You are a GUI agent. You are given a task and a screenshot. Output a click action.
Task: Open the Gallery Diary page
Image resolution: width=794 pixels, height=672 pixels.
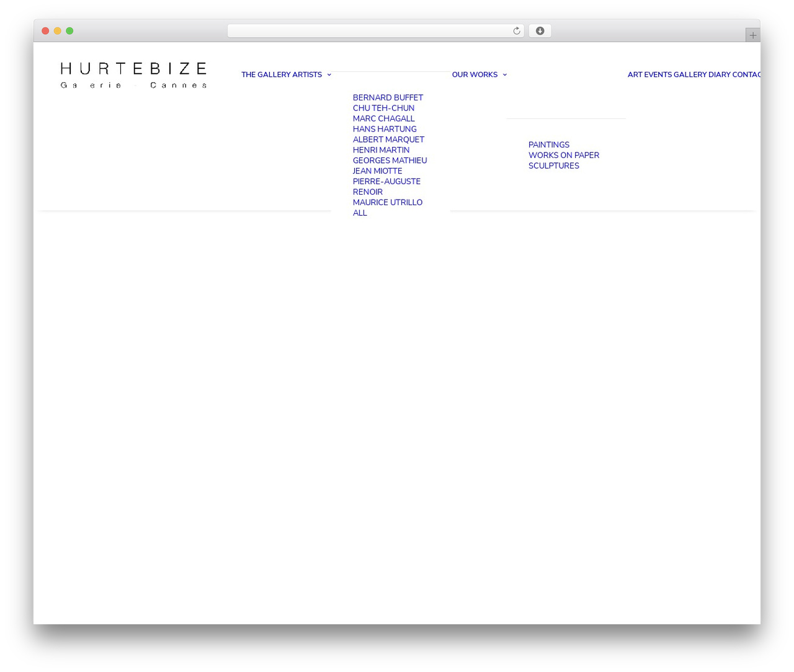(x=702, y=74)
